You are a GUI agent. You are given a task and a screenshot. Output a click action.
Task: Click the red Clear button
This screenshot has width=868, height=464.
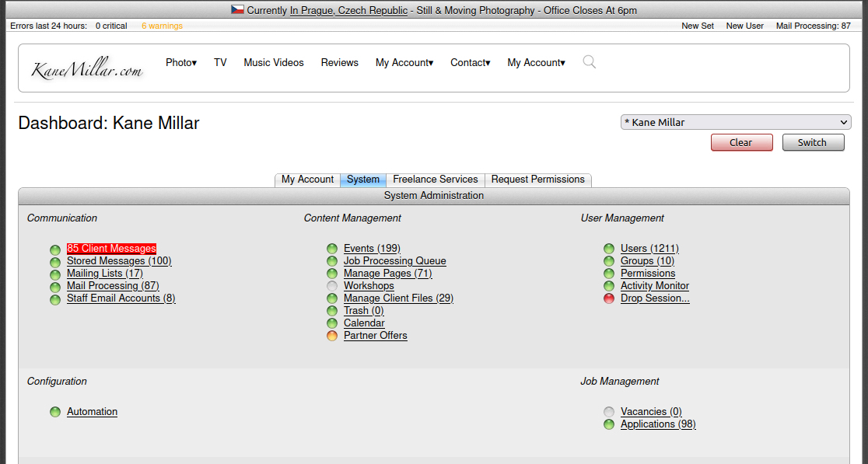click(742, 143)
